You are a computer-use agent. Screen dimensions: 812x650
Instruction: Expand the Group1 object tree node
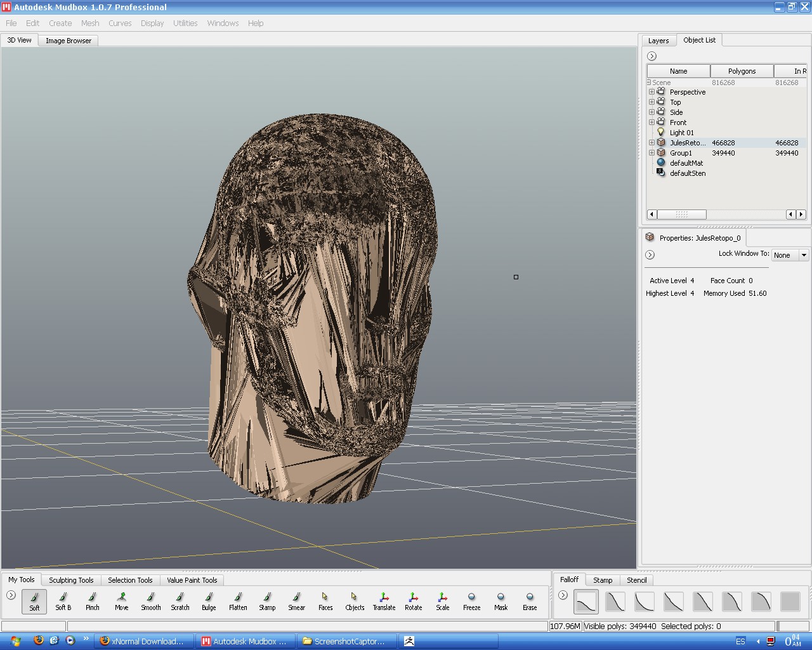point(652,153)
